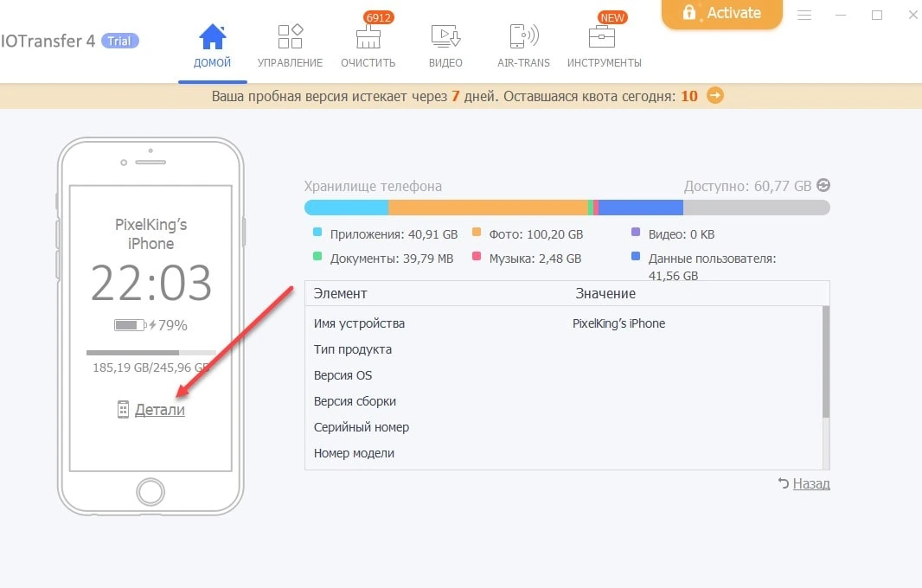This screenshot has width=922, height=588.
Task: Click the Значение column header
Action: 605,293
